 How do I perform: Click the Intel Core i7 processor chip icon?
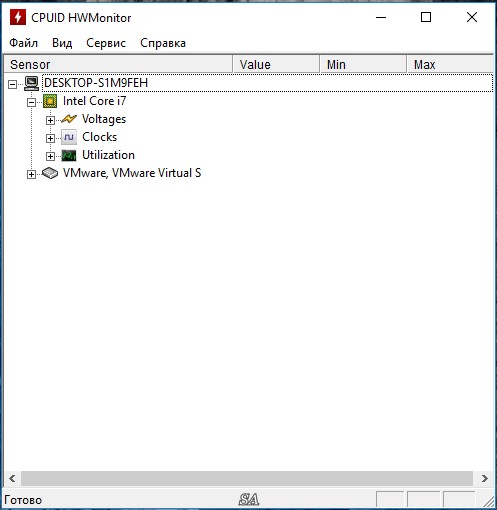coord(50,101)
